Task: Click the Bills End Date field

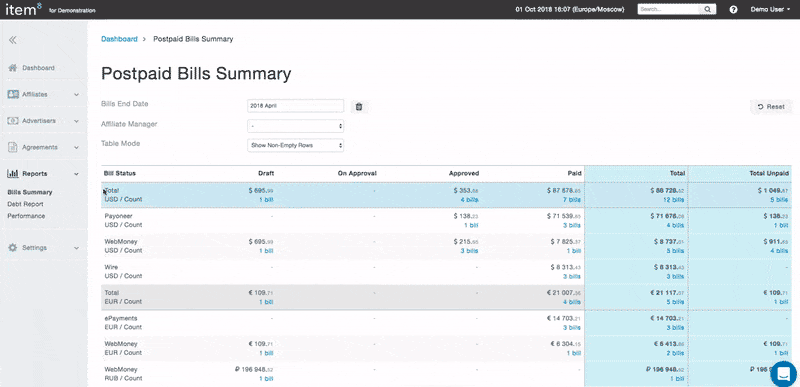Action: tap(295, 106)
